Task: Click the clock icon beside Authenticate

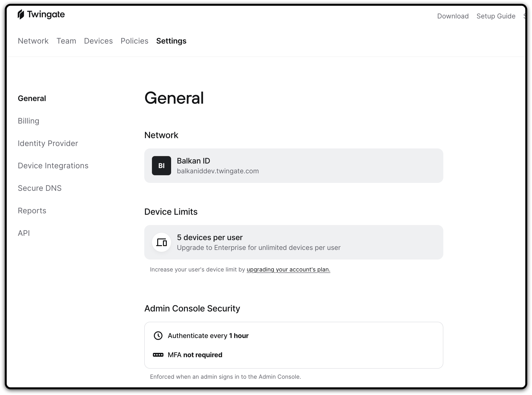Action: point(158,336)
